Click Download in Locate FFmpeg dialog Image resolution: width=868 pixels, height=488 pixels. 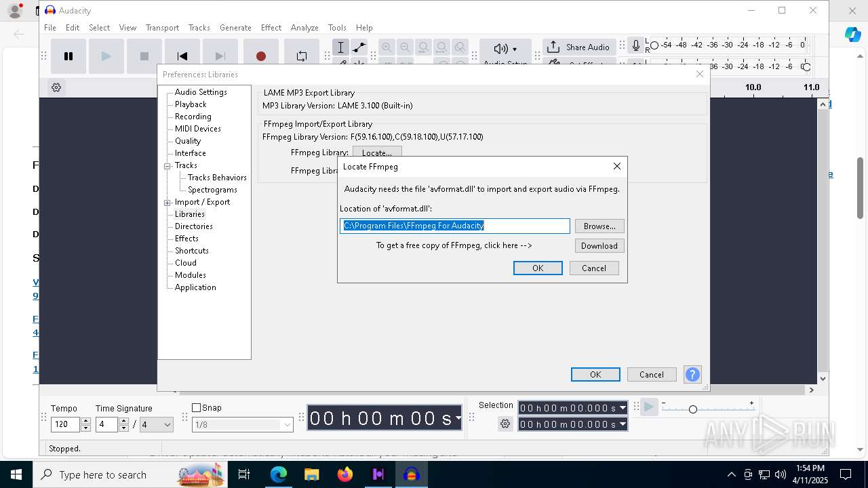coord(599,246)
